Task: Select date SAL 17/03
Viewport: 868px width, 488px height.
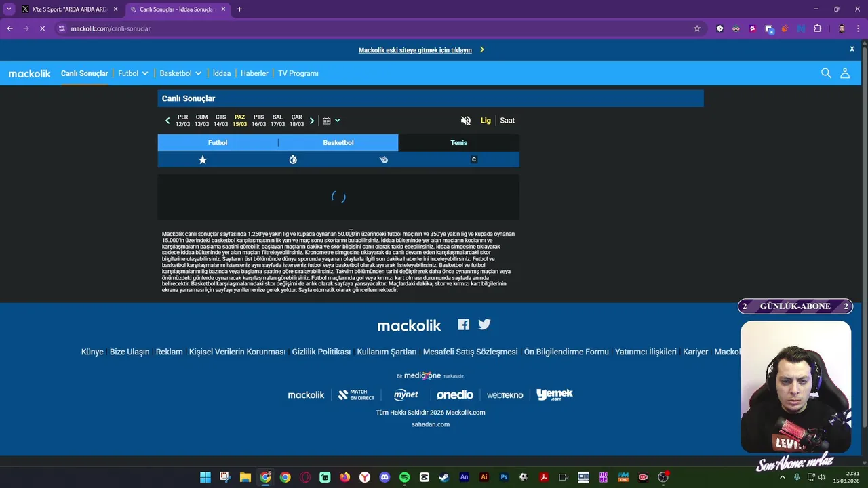Action: coord(278,121)
